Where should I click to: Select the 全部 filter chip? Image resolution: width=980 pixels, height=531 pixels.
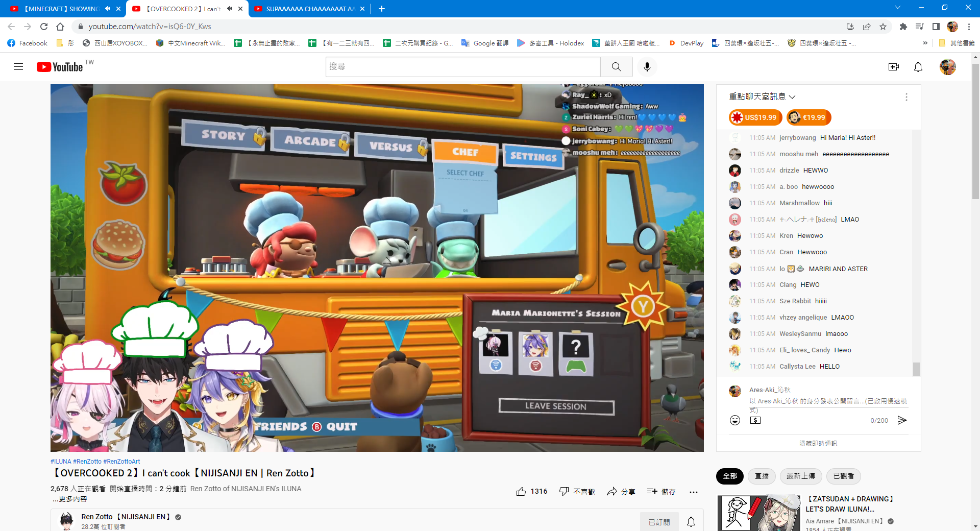730,476
